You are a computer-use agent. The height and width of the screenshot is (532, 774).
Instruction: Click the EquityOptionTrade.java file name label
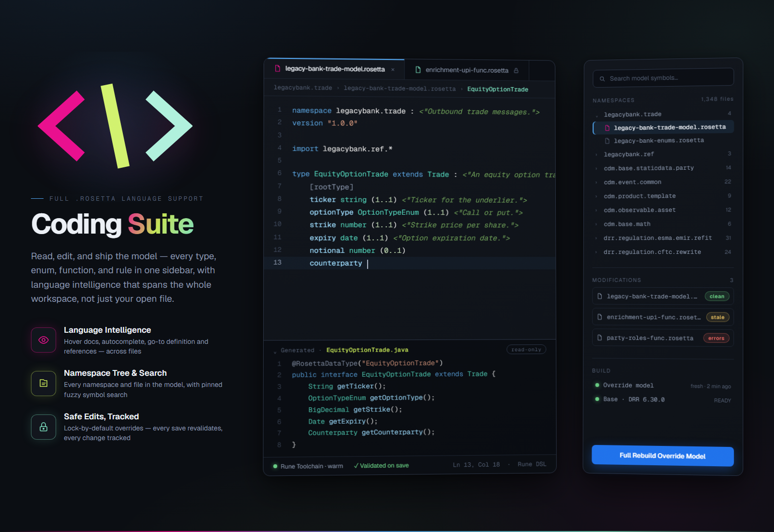point(367,350)
